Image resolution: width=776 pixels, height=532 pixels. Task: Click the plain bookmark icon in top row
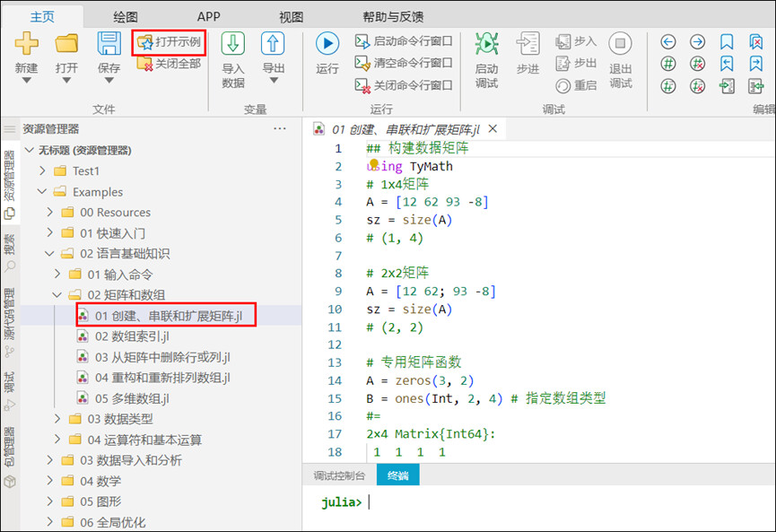(727, 41)
